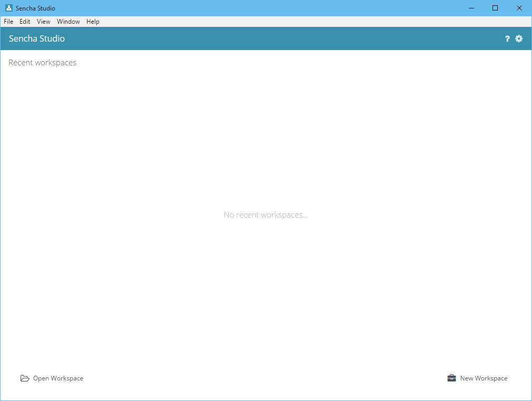Image resolution: width=532 pixels, height=401 pixels.
Task: Click the Sencha Studio header title
Action: [x=37, y=38]
